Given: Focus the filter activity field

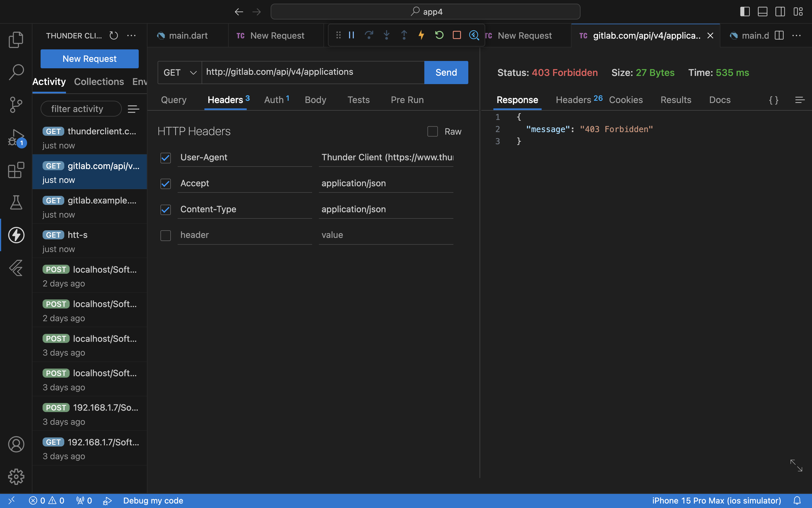Looking at the screenshot, I should pyautogui.click(x=81, y=109).
